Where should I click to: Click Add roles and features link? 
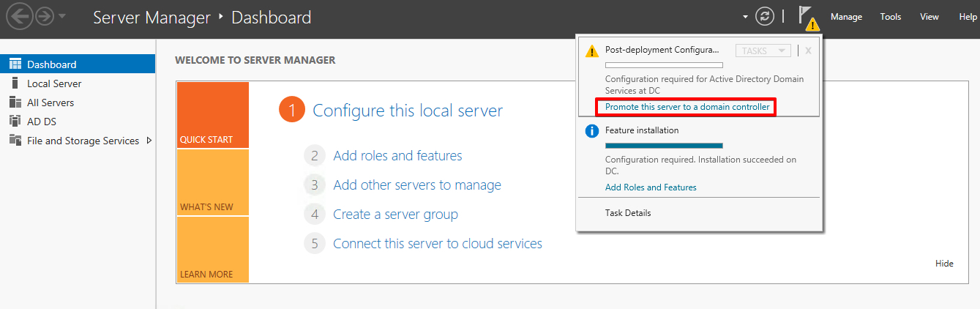coord(397,156)
